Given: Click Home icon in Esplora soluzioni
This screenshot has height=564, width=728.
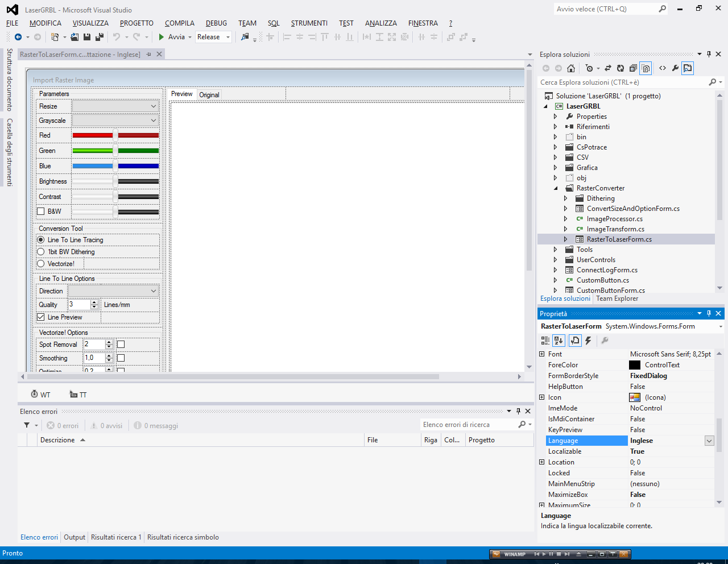Looking at the screenshot, I should coord(571,68).
